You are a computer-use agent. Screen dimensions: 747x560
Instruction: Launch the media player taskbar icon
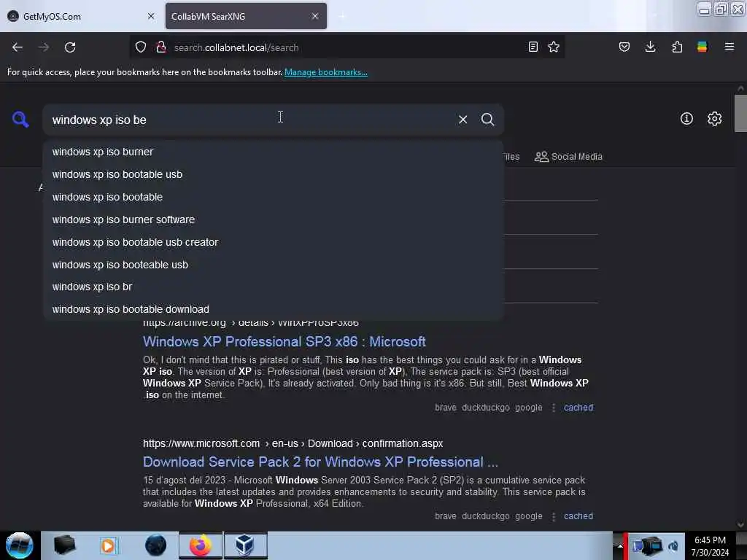click(108, 545)
